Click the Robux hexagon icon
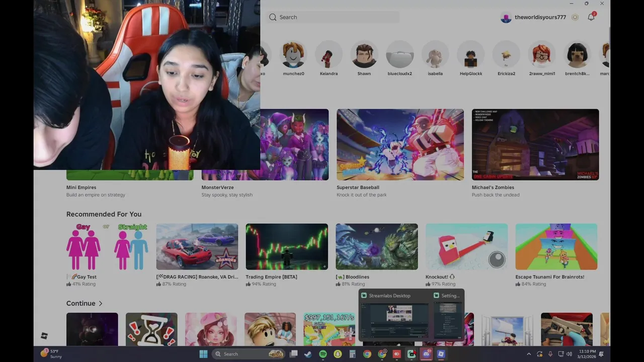 575,17
